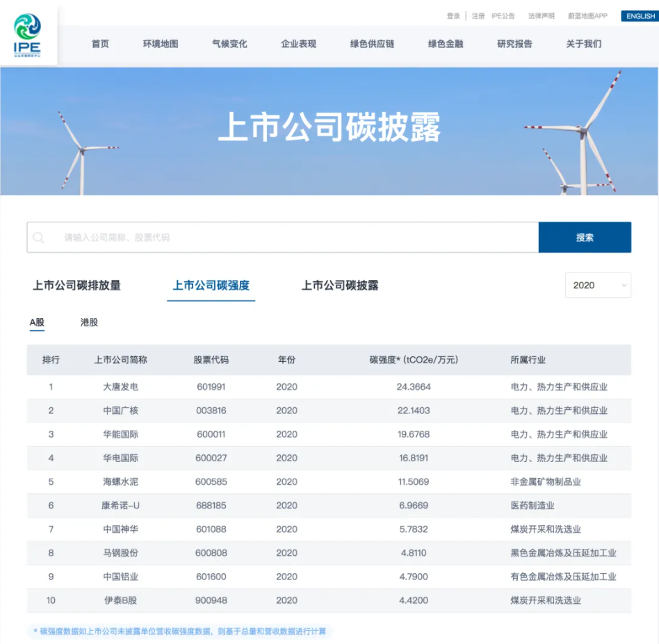
Task: Click stock code 600011
Action: point(211,434)
